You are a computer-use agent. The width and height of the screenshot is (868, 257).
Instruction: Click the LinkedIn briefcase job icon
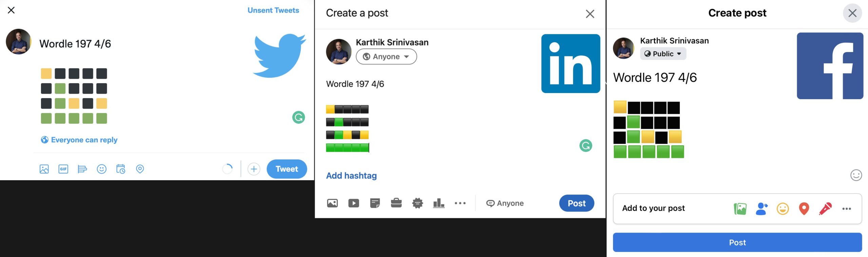[x=396, y=203]
